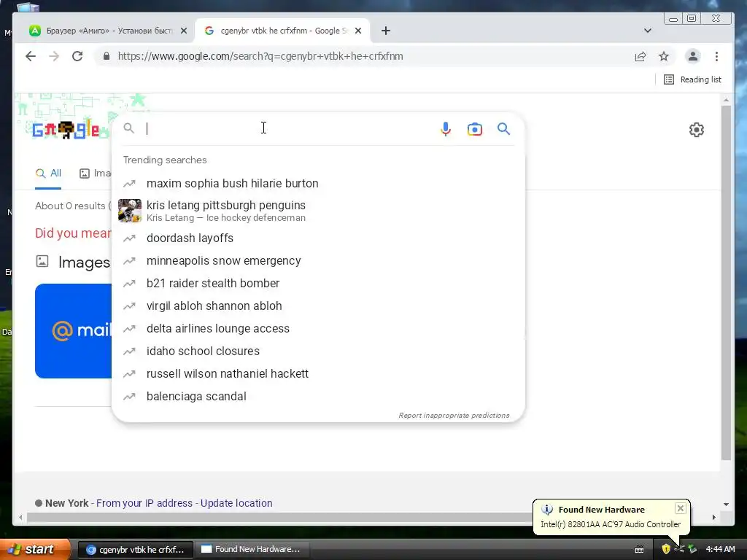The width and height of the screenshot is (747, 560).
Task: Choose suggestion doordash layoffs
Action: 318,238
